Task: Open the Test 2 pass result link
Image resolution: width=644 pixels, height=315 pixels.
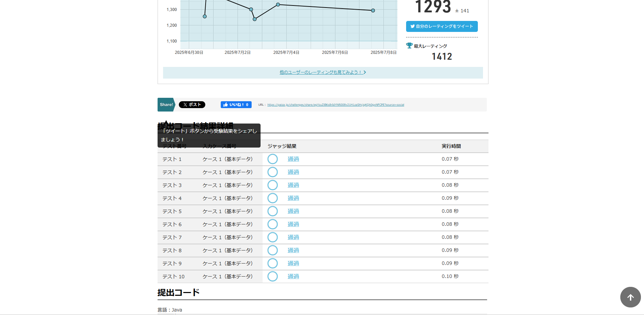Action: click(x=293, y=172)
